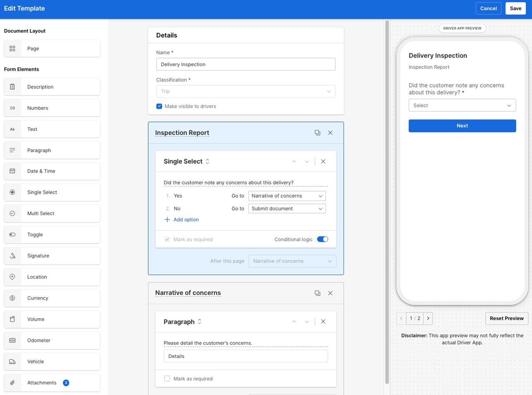Move Paragraph element down

[307, 322]
